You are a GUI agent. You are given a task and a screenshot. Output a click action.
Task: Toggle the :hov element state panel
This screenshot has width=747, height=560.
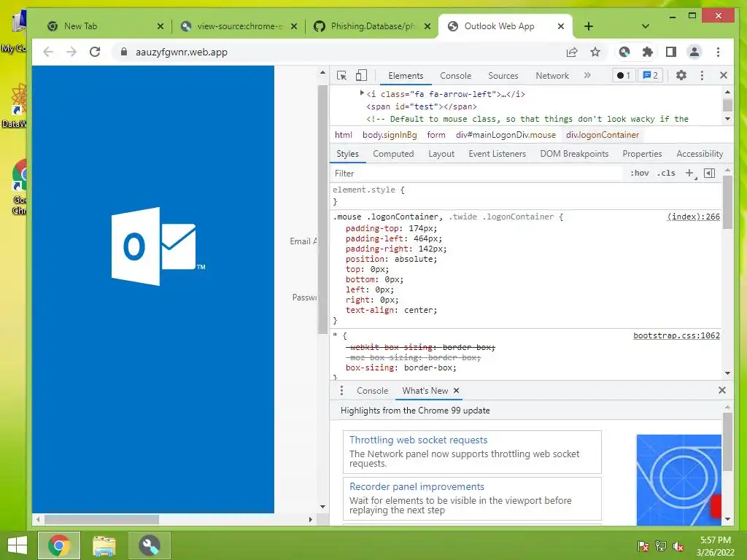639,174
